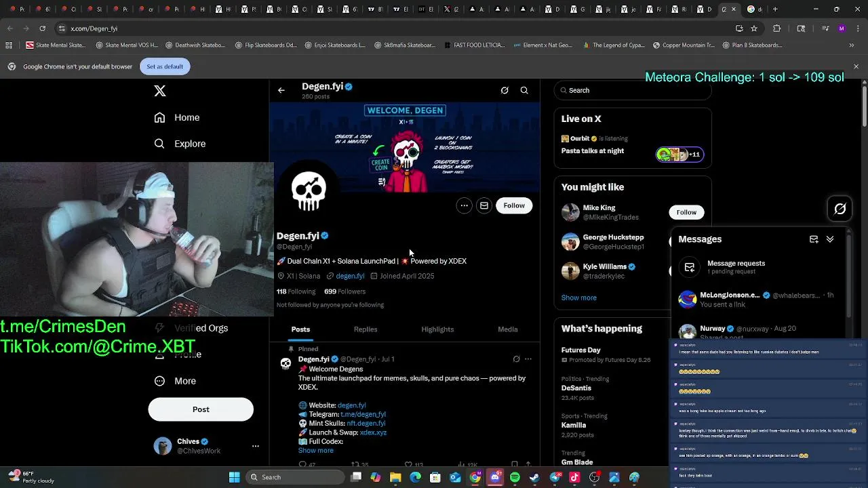Switch to the Replies tab
This screenshot has width=868, height=488.
click(x=366, y=329)
